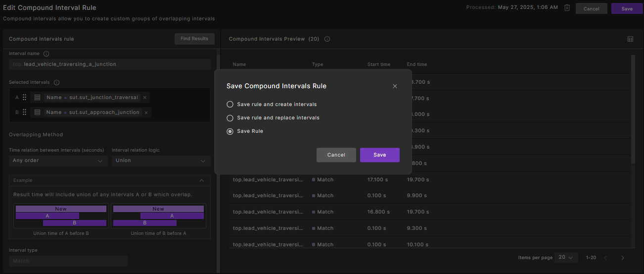644x274 pixels.
Task: Click drag handle for interval row A
Action: click(x=24, y=98)
